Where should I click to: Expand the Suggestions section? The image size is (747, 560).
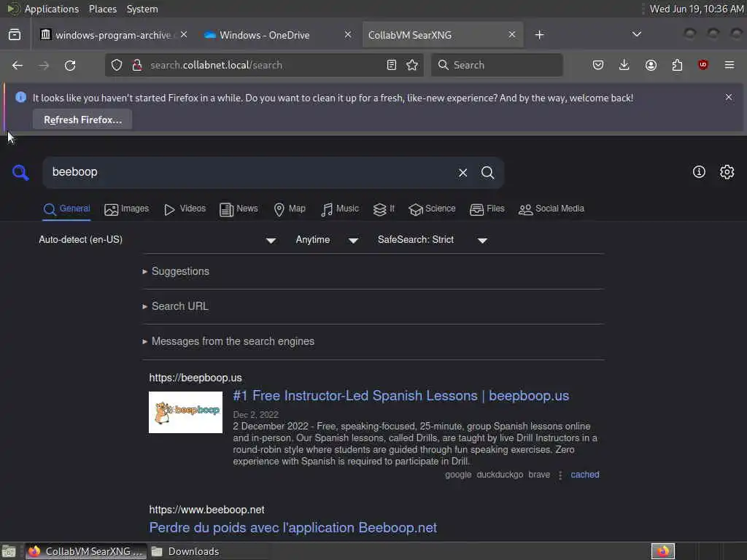pyautogui.click(x=176, y=271)
